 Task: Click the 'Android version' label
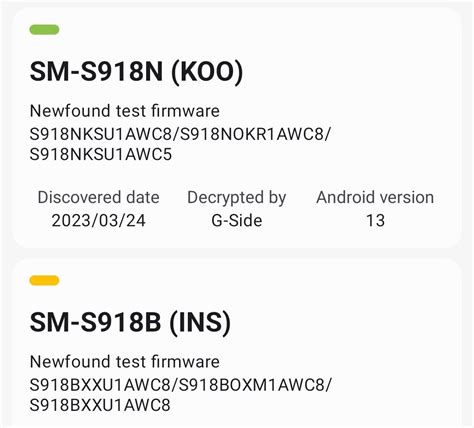375,197
